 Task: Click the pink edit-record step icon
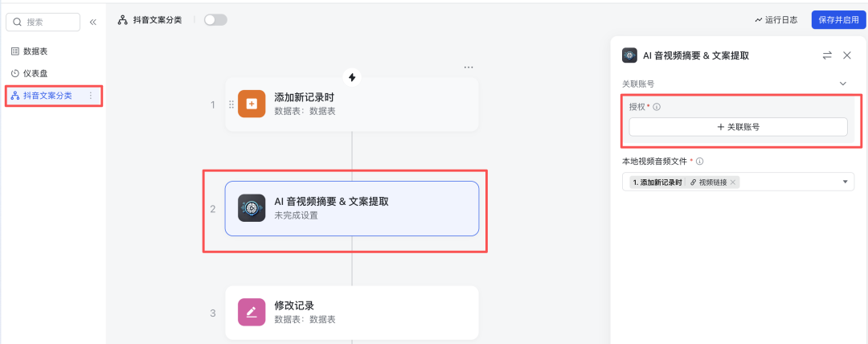252,312
